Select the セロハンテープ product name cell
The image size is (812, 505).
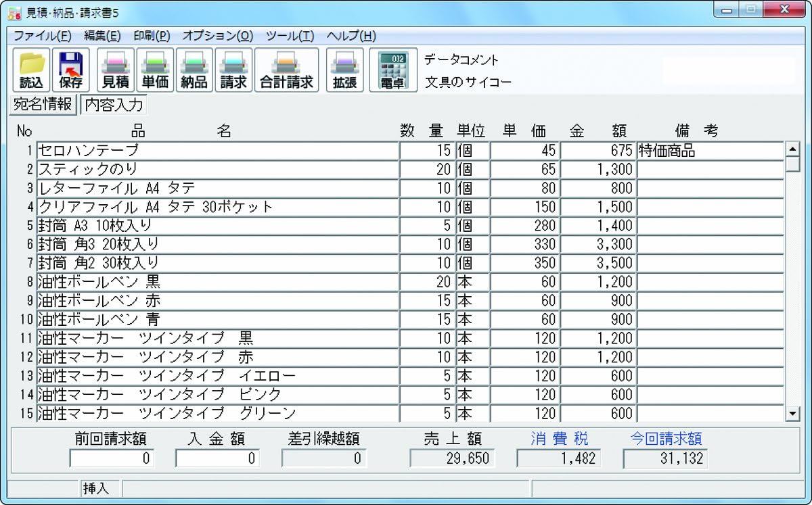(x=217, y=151)
